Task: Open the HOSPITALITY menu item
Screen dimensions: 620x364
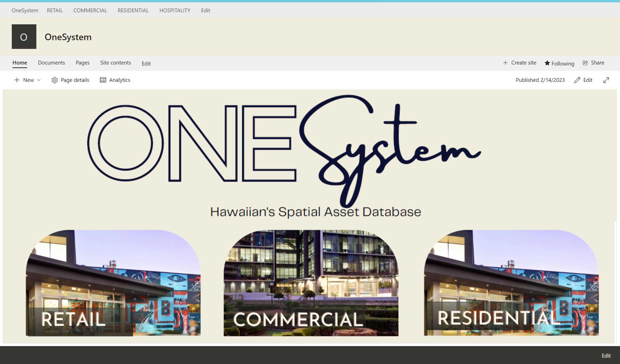Action: click(x=175, y=10)
